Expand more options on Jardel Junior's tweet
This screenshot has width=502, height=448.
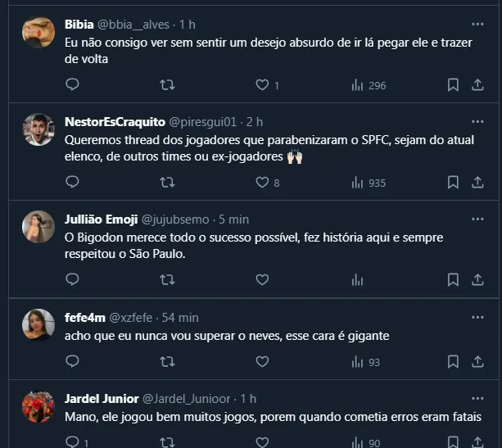pyautogui.click(x=477, y=399)
